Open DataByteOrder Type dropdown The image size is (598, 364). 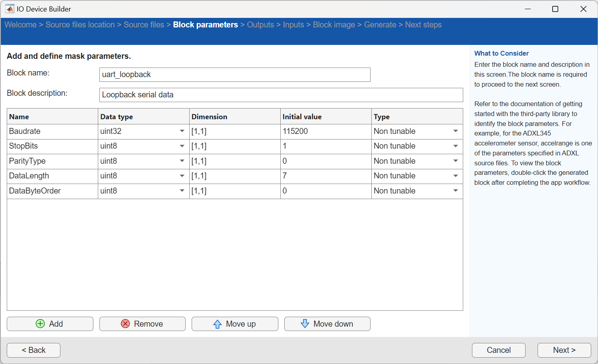[455, 191]
